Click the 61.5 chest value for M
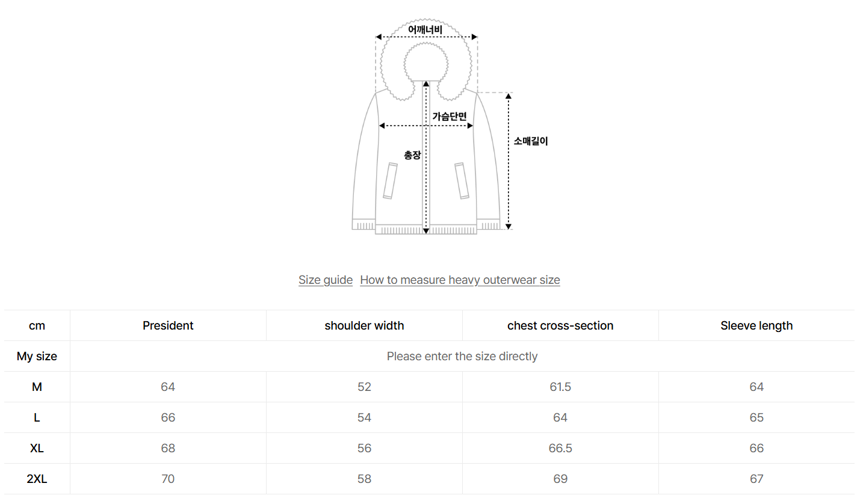The height and width of the screenshot is (504, 866). pyautogui.click(x=560, y=387)
